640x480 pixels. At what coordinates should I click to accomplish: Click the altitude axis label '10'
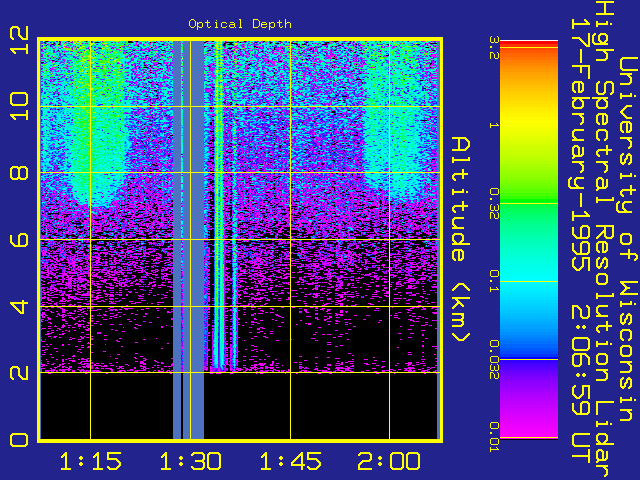(x=19, y=107)
